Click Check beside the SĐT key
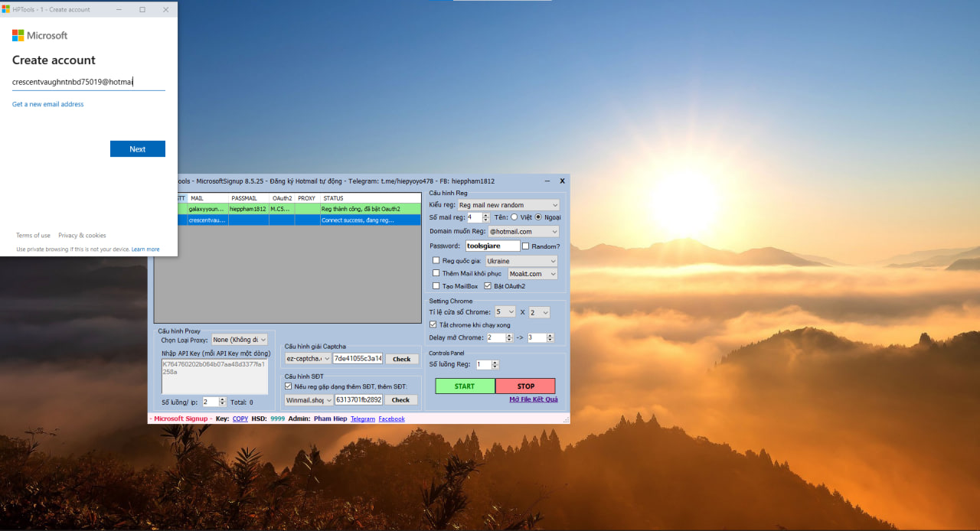This screenshot has height=531, width=980. 401,399
